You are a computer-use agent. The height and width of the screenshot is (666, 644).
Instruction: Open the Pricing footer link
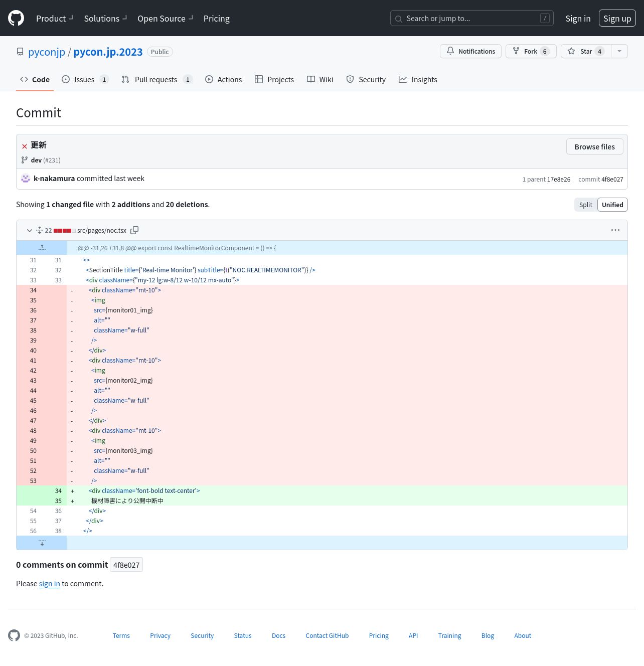(379, 635)
